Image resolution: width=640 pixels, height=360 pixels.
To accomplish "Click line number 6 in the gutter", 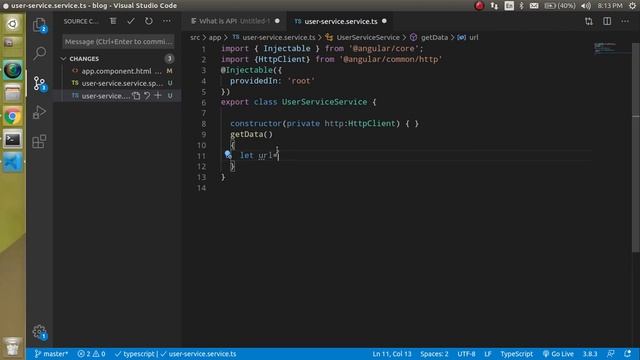I will click(x=204, y=102).
